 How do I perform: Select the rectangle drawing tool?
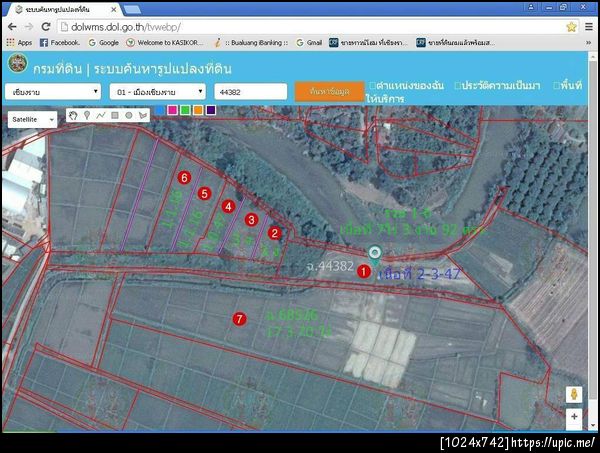click(x=114, y=115)
